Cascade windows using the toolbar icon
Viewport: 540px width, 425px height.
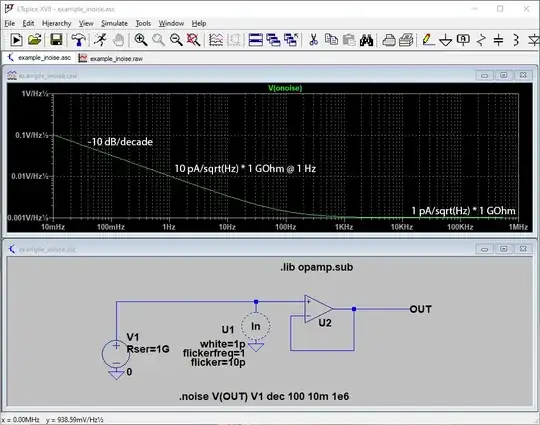click(x=273, y=40)
